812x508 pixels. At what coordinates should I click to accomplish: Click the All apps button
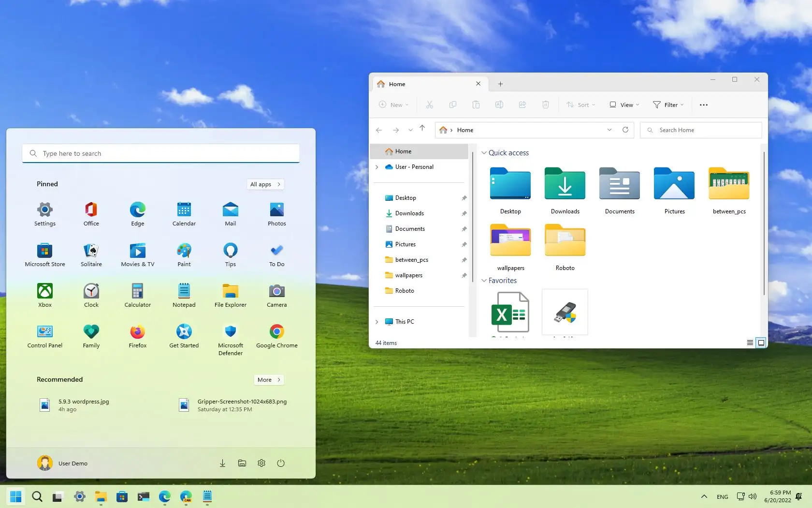tap(265, 184)
